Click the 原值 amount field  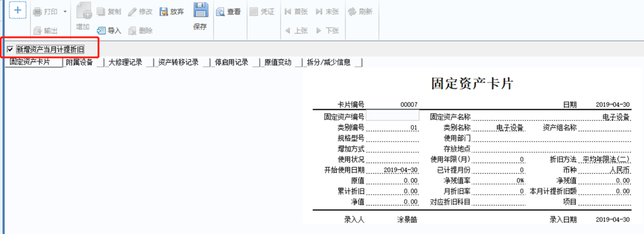(393, 181)
